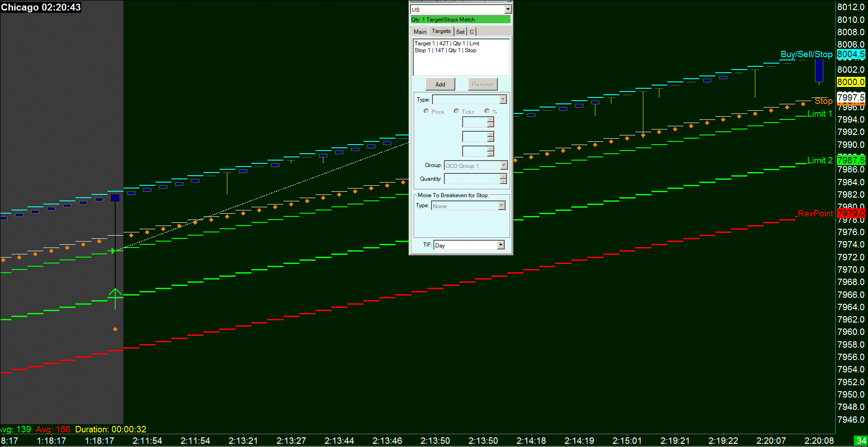Click the 2:19:22 time axis label

coord(723,441)
